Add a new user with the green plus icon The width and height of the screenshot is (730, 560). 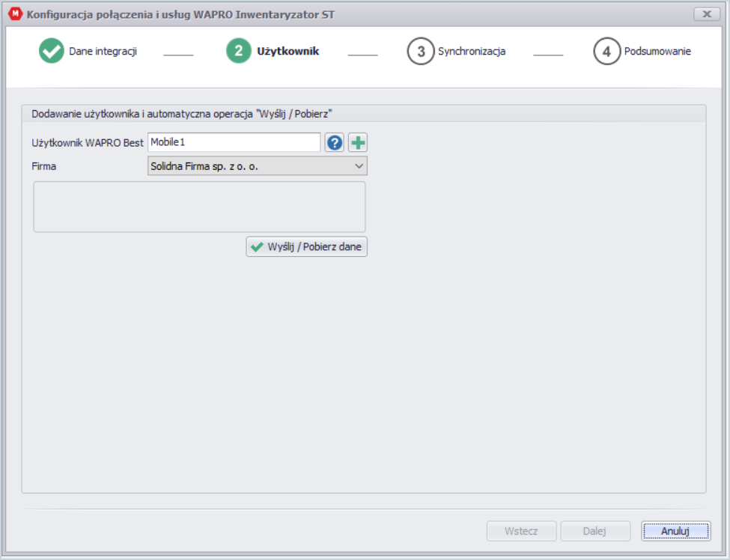tap(358, 142)
